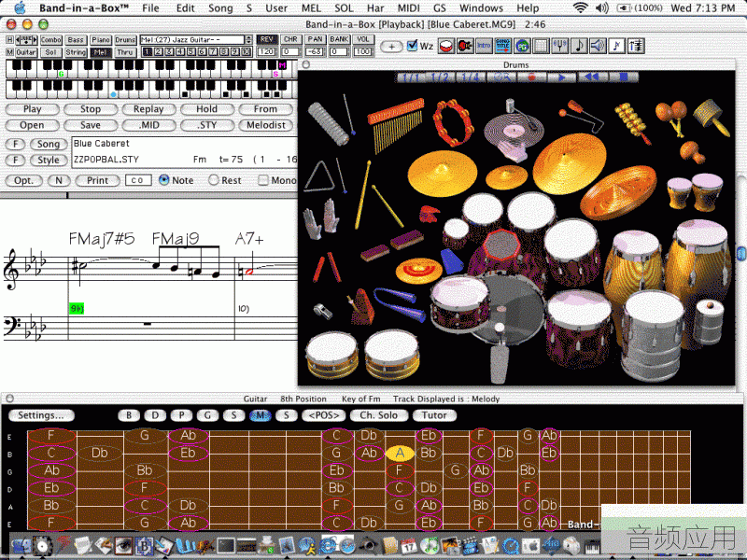Click the blank grid toolbar icon
Viewport: 747px width, 560px height.
pos(541,46)
